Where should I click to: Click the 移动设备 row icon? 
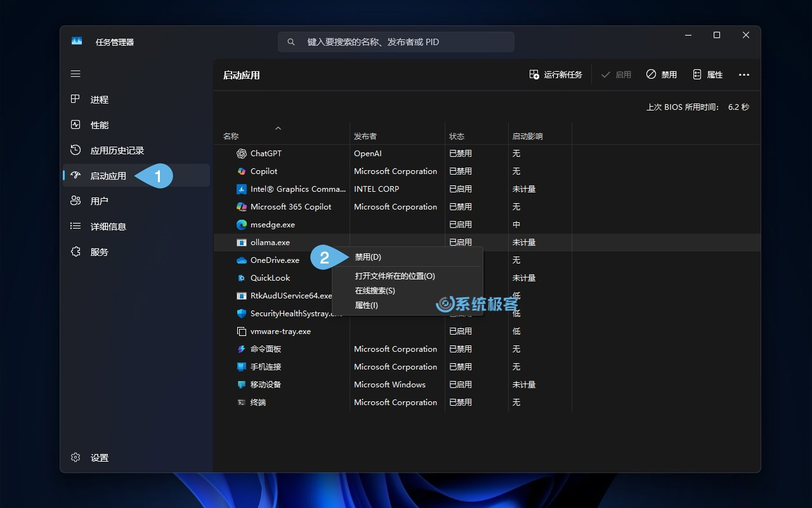[241, 385]
